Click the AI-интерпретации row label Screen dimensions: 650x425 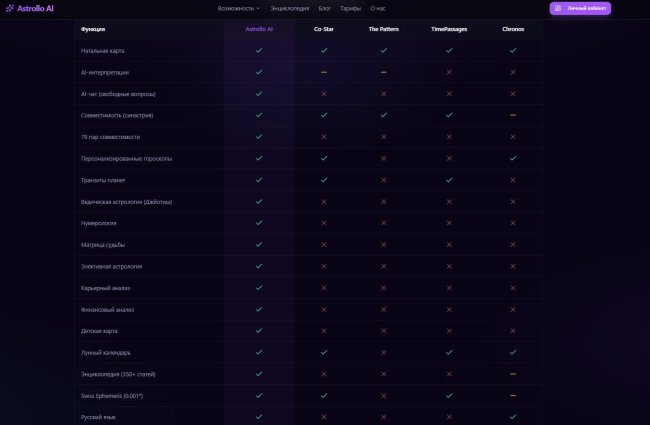click(x=105, y=72)
